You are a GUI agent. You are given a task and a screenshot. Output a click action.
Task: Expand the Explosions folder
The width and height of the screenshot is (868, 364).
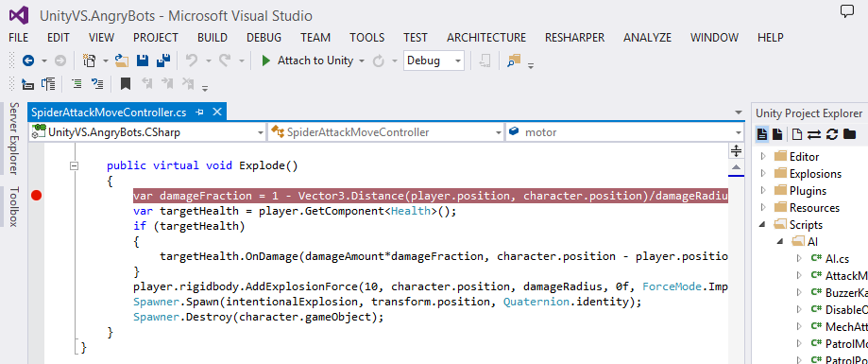point(764,173)
